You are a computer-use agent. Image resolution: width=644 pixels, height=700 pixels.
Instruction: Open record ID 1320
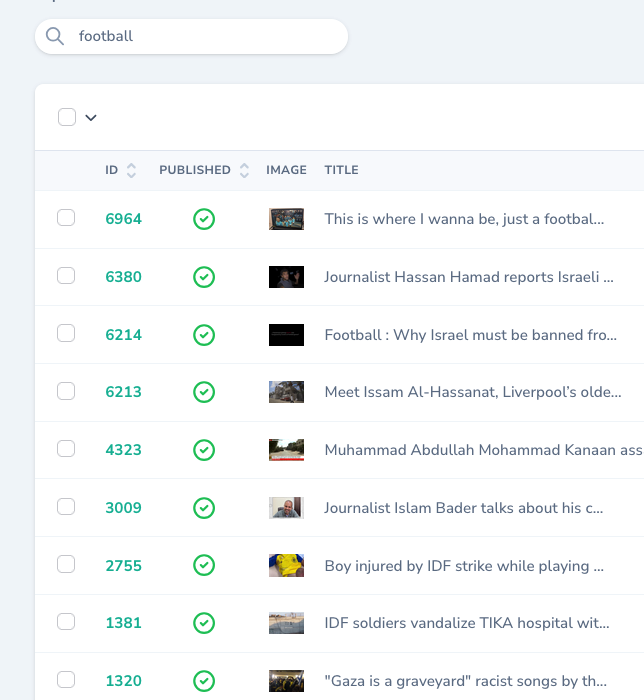point(124,681)
